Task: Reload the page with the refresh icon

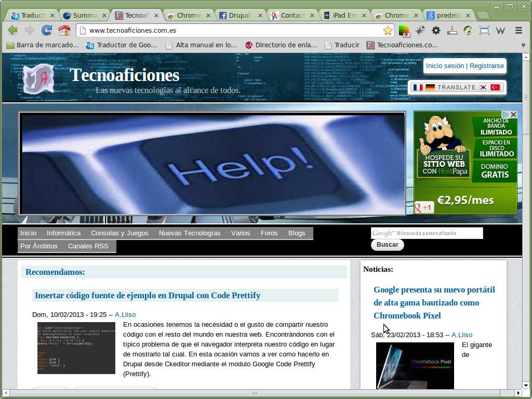Action: pyautogui.click(x=47, y=30)
